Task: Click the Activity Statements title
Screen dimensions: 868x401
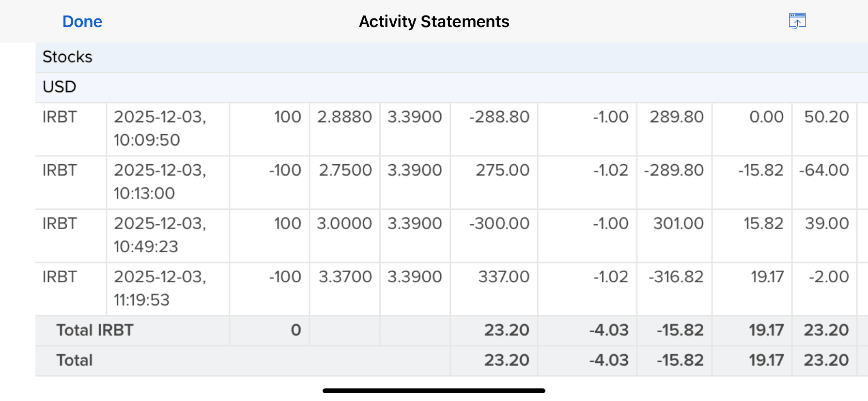Action: pos(434,22)
